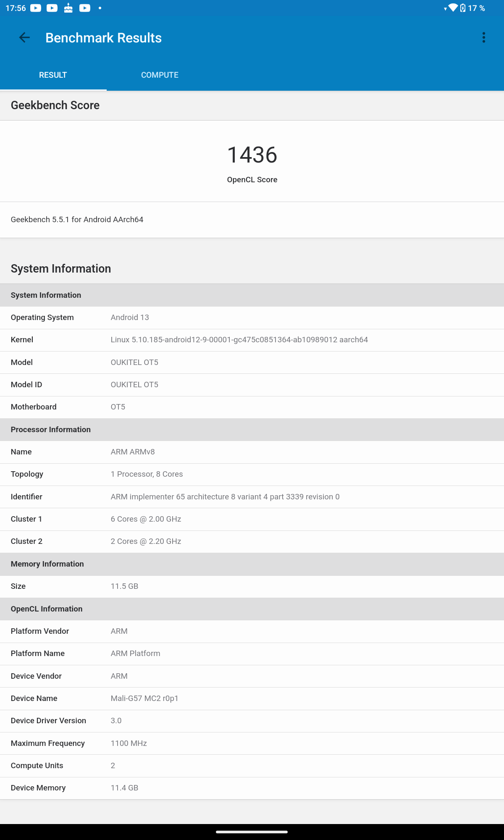
Task: Tap the 'Cluster 2' row label
Action: tap(26, 541)
